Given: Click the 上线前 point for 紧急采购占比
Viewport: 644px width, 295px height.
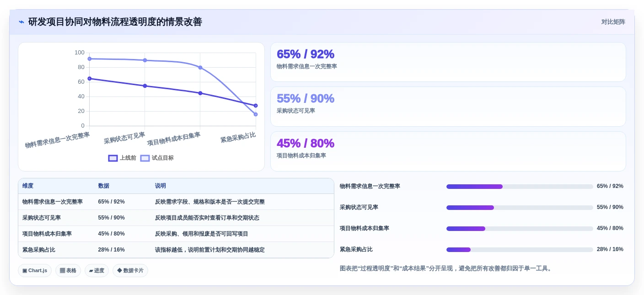Looking at the screenshot, I should click(256, 106).
